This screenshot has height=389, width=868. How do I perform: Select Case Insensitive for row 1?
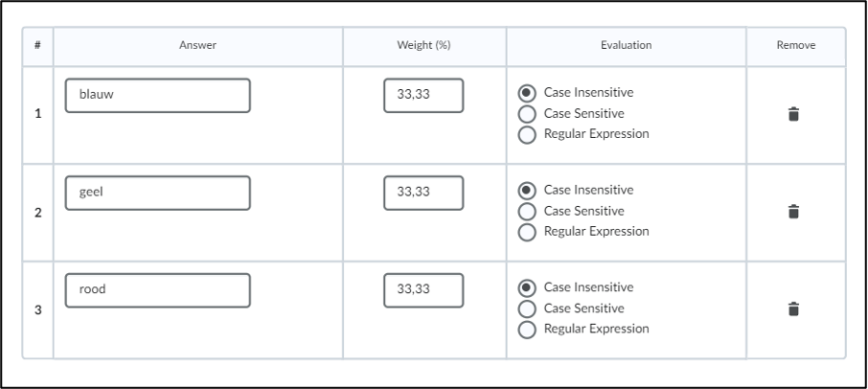click(x=527, y=93)
